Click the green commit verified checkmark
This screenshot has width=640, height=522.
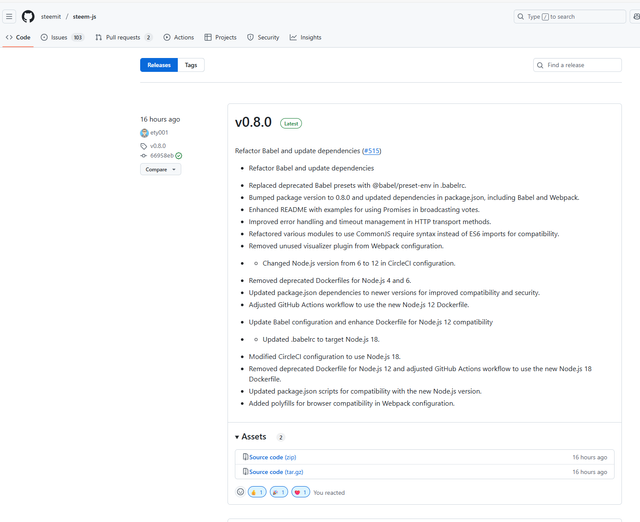(179, 156)
